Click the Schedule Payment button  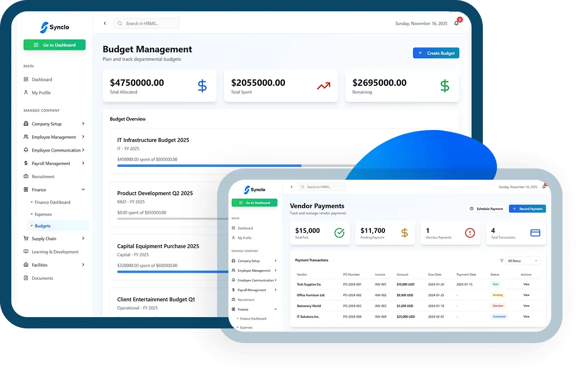point(486,209)
